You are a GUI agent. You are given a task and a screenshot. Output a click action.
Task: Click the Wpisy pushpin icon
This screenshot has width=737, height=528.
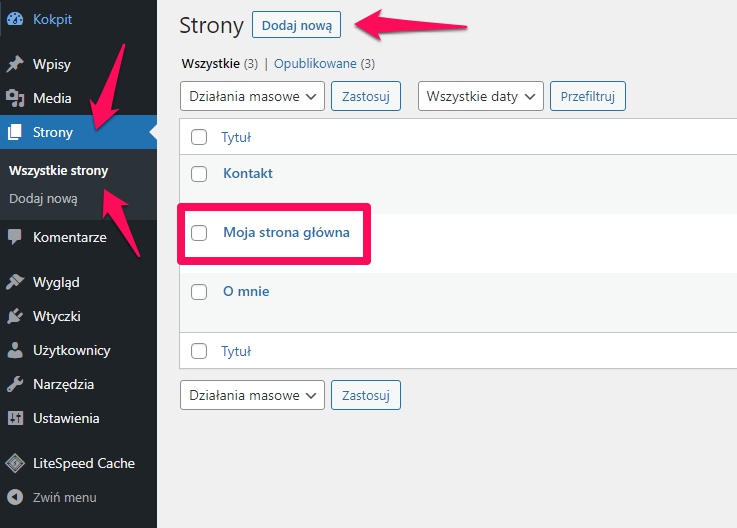coord(15,64)
